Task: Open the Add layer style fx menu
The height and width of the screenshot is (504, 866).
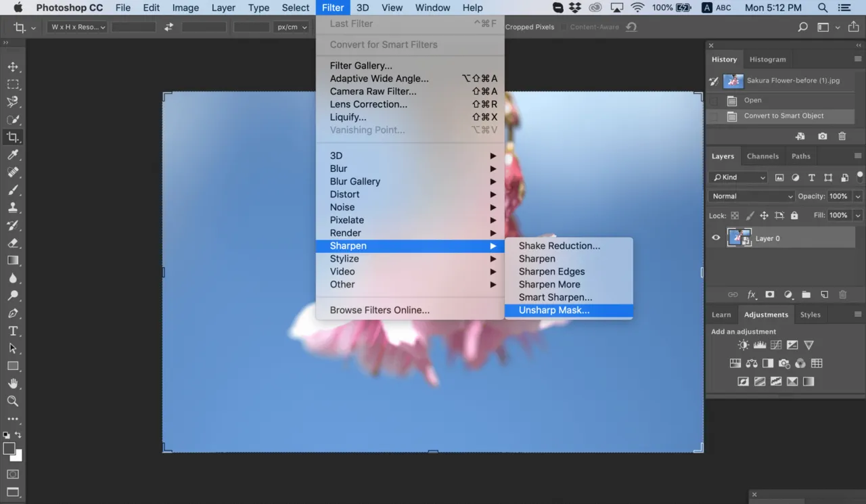Action: pos(752,294)
